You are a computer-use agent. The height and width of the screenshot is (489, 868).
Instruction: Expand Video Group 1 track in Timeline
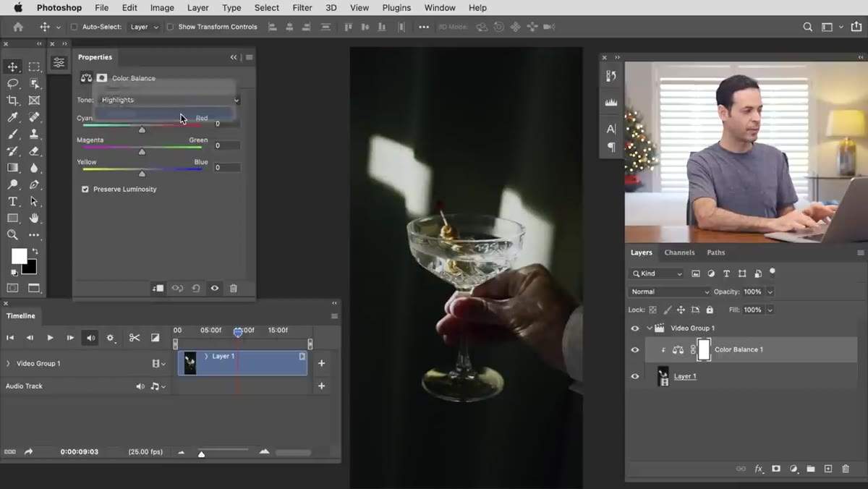(9, 363)
